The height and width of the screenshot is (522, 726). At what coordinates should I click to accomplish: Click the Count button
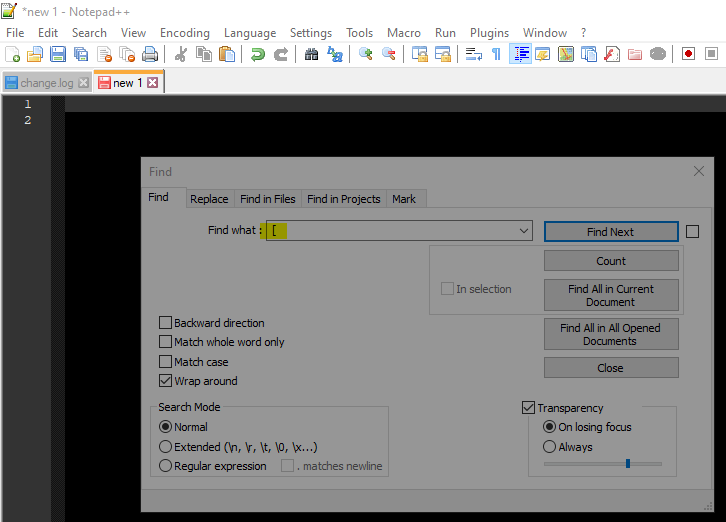[611, 261]
